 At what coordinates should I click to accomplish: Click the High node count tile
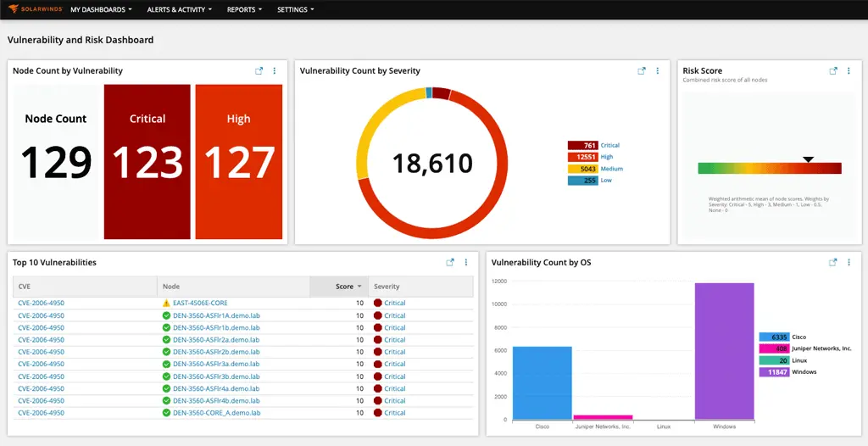click(x=238, y=162)
